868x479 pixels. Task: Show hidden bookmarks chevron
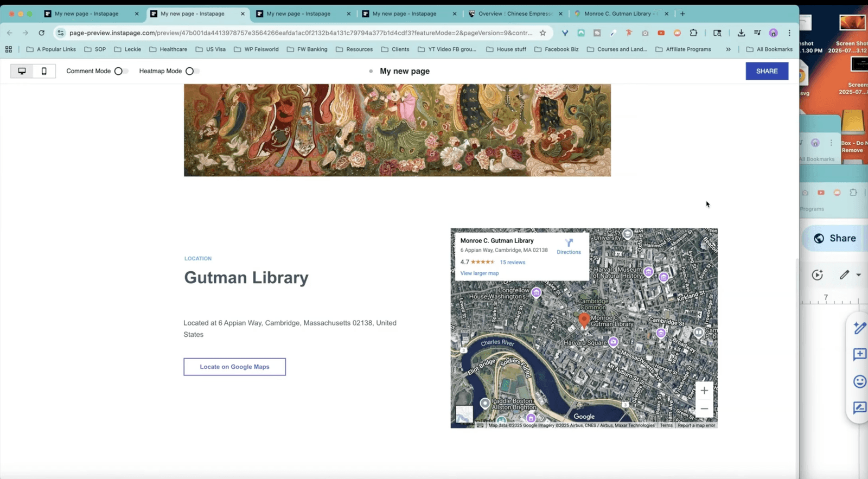728,49
